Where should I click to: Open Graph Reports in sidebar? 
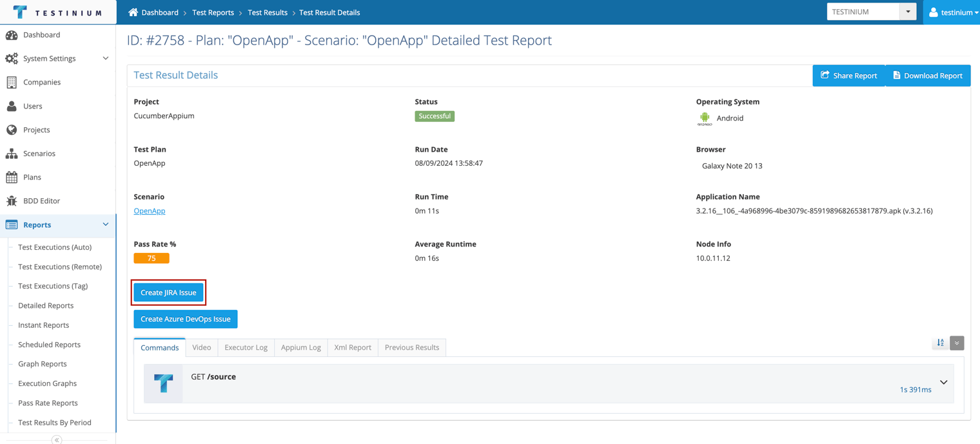[x=43, y=364]
